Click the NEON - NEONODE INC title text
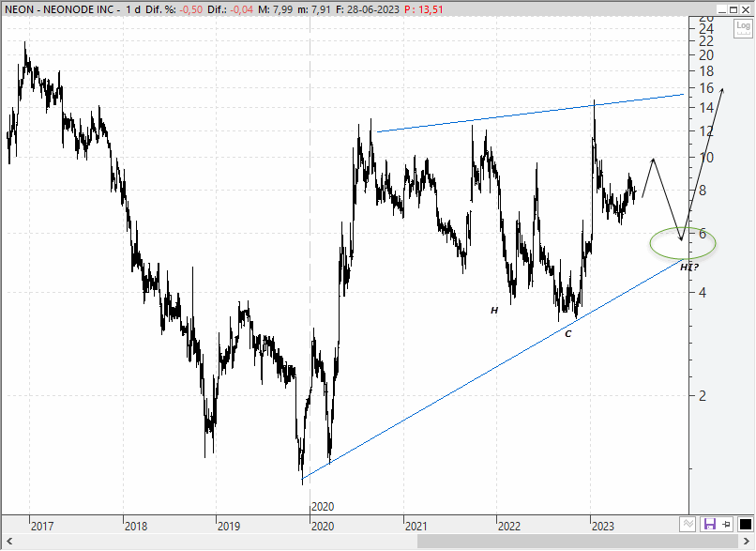756x551 pixels. pyautogui.click(x=59, y=9)
